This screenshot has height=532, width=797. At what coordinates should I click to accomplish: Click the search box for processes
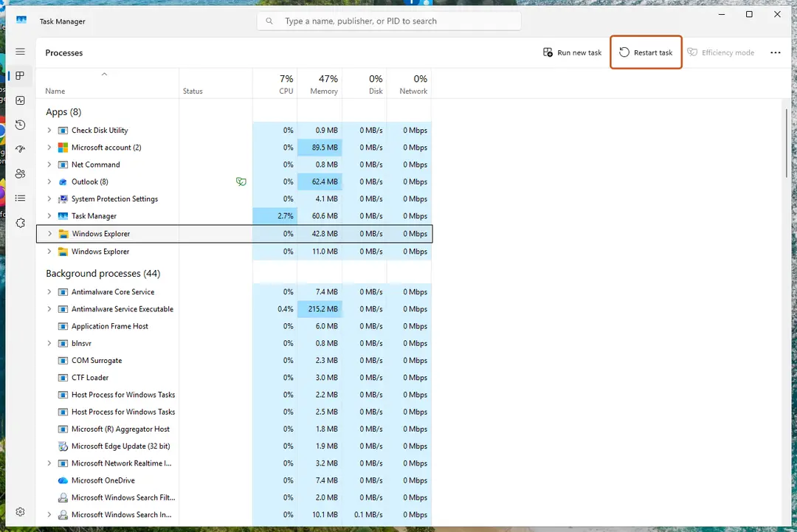(x=389, y=21)
